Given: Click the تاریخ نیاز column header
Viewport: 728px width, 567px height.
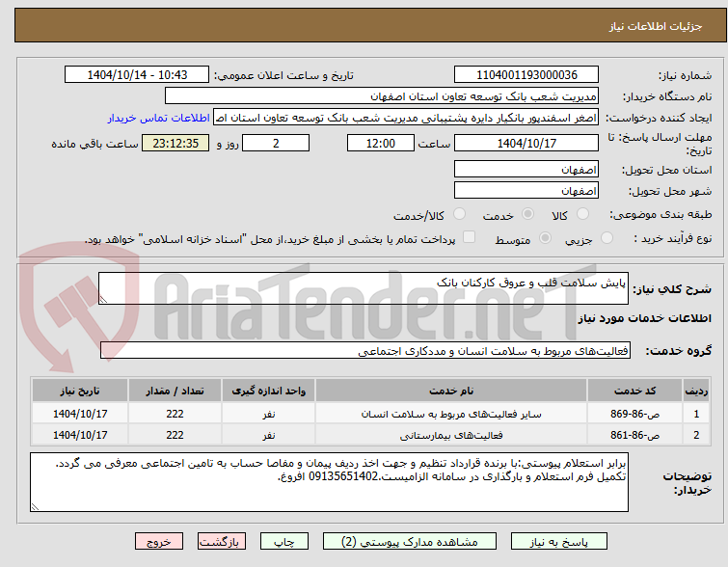Looking at the screenshot, I should point(80,391).
